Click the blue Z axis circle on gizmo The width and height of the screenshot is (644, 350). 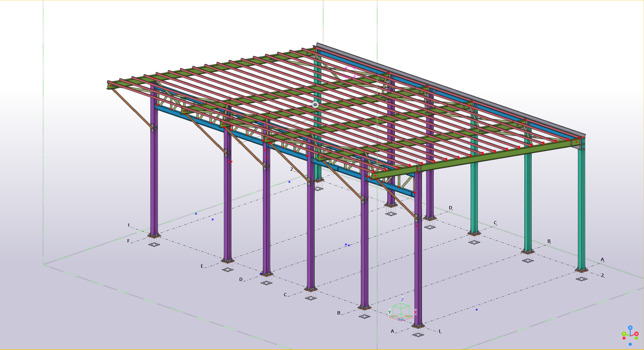(630, 328)
